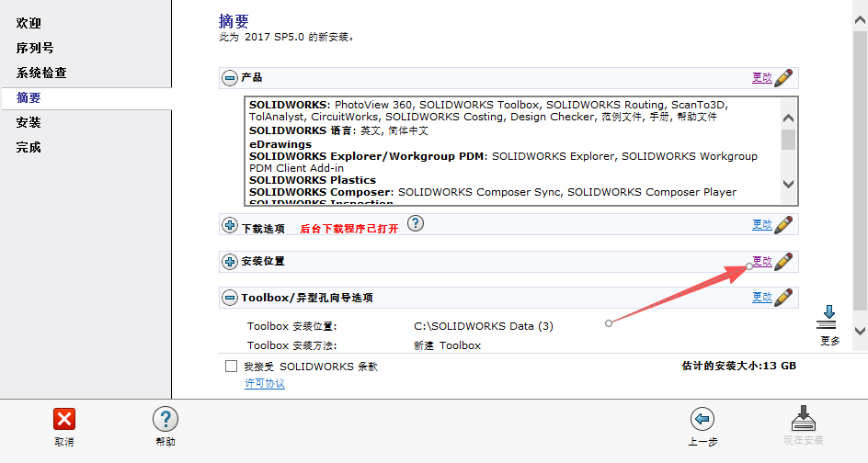
Task: Select the 完成 step in the sidebar
Action: tap(29, 148)
